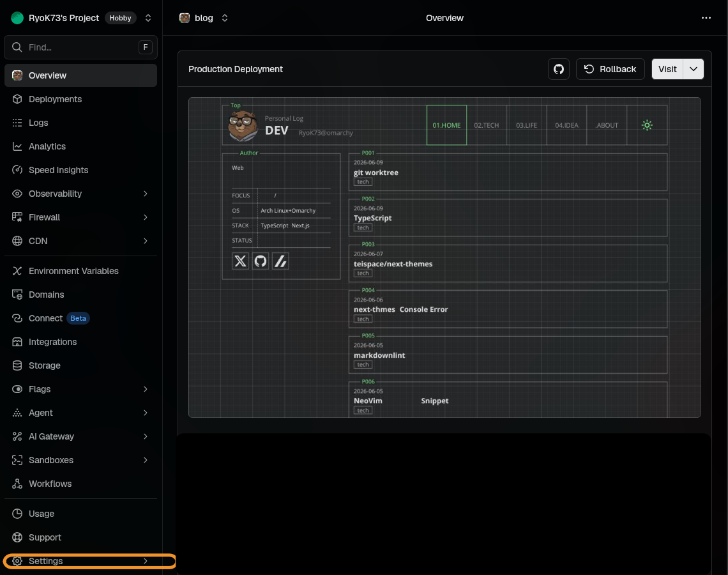Click the Analytics chart icon

17,146
